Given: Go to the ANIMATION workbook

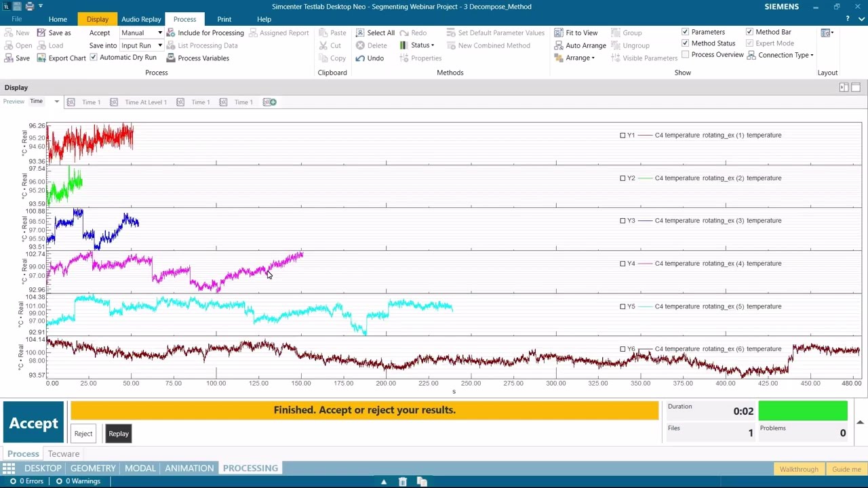Looking at the screenshot, I should coord(189,468).
